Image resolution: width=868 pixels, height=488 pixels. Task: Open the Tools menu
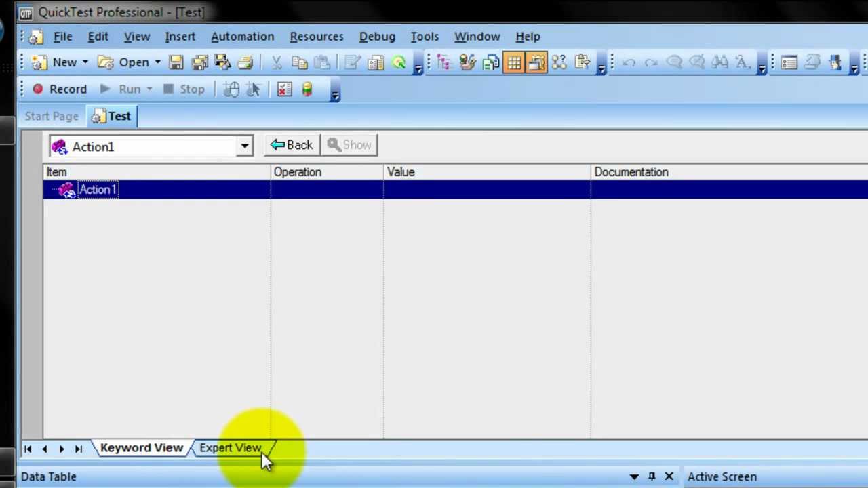[425, 37]
